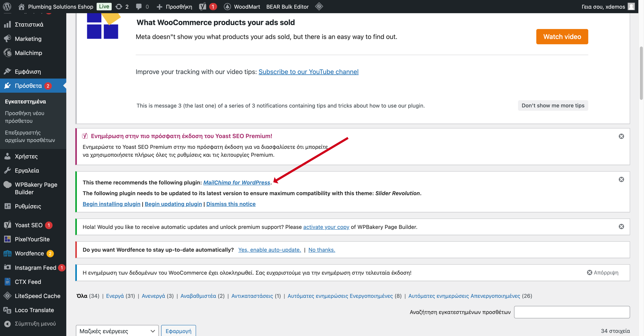Click Don't show me more tips
The width and height of the screenshot is (644, 336).
[553, 106]
